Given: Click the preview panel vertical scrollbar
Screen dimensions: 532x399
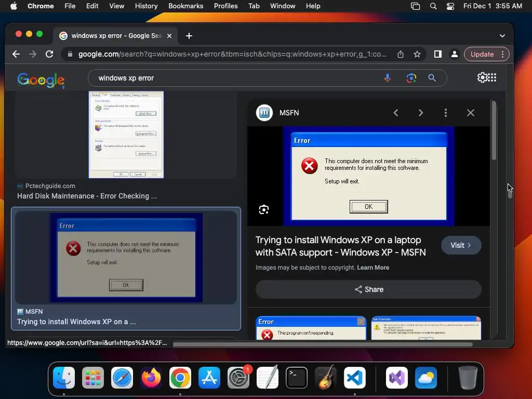Looking at the screenshot, I should coord(494,130).
